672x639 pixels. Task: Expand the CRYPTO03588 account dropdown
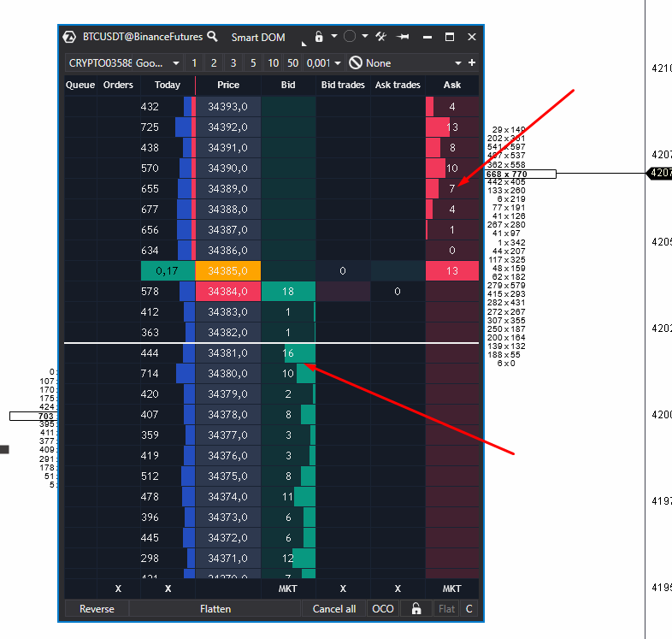pyautogui.click(x=176, y=63)
